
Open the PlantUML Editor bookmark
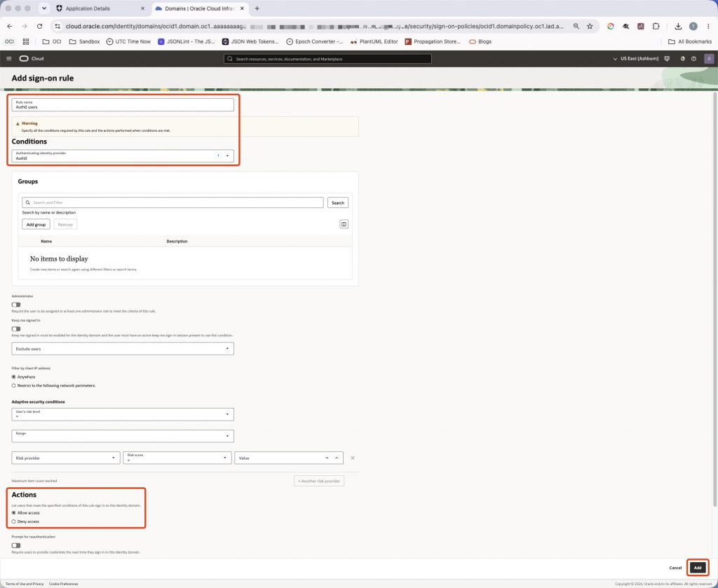(374, 41)
